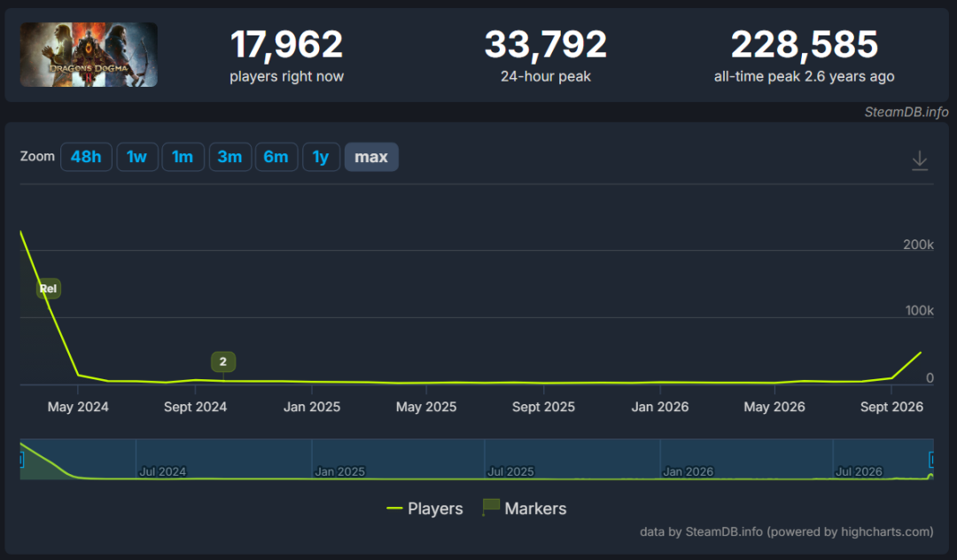Click the 100k y-axis label
Screen dimensions: 957x560
tap(919, 310)
